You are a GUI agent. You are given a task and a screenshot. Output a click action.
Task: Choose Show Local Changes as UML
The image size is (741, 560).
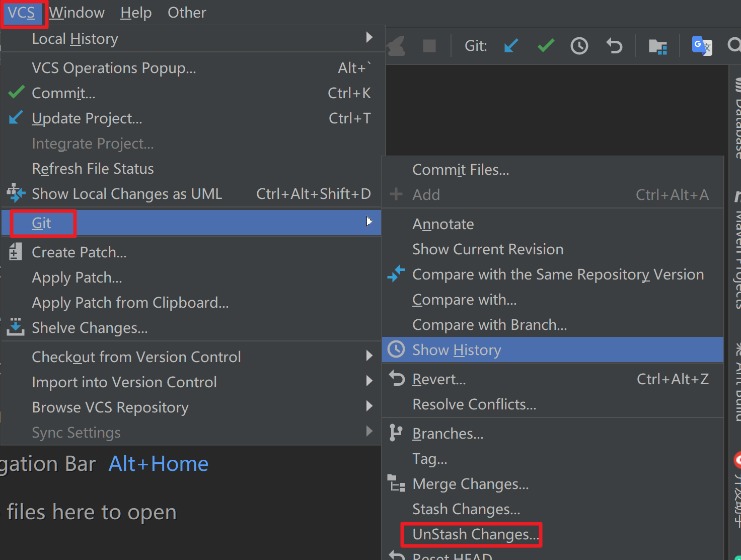(191, 194)
